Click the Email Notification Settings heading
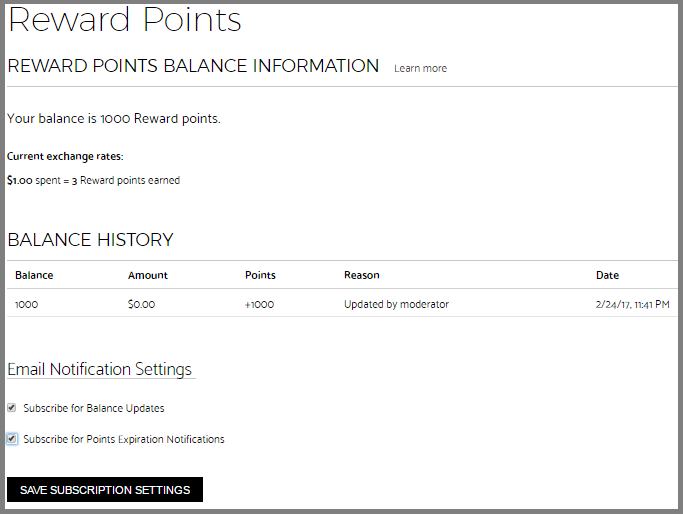 coord(100,369)
